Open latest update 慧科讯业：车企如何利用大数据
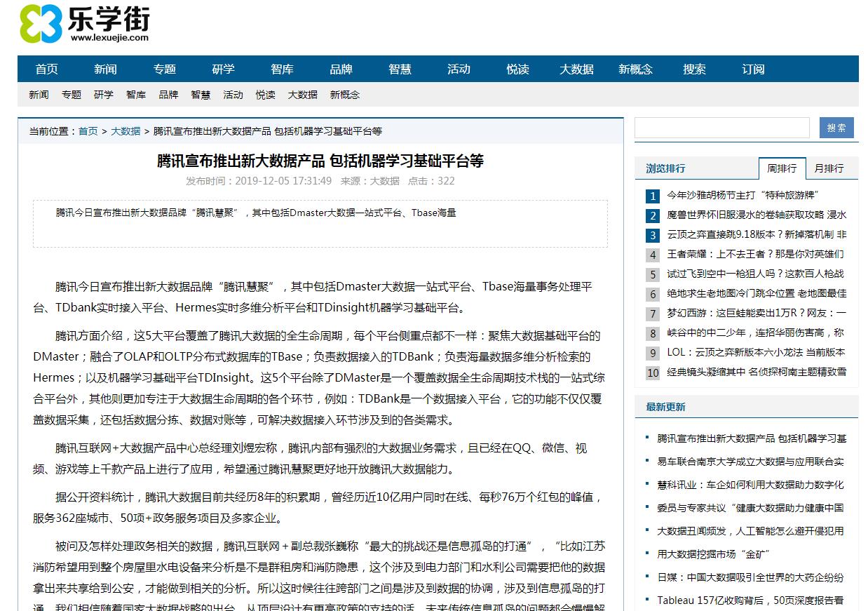The image size is (868, 611). (x=750, y=485)
